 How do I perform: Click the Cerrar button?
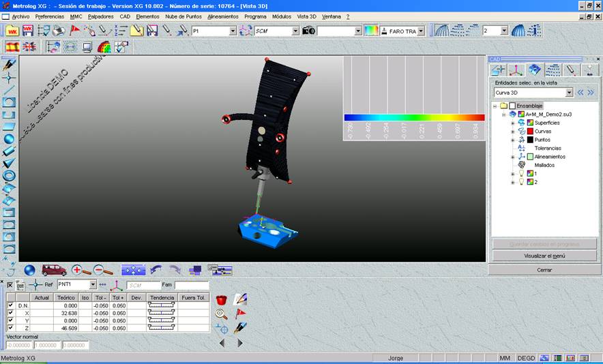pos(544,270)
